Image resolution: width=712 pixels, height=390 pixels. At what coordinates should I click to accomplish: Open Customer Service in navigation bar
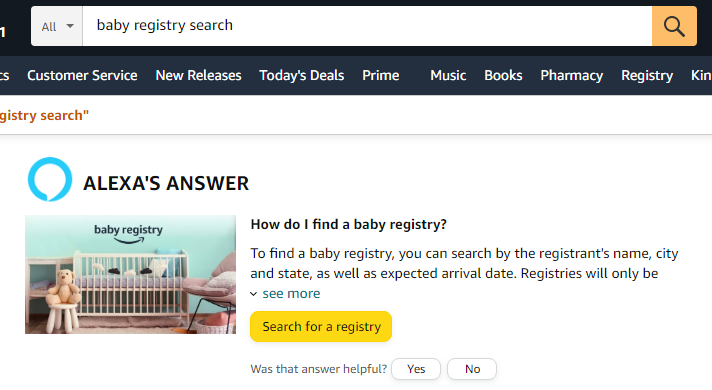[82, 75]
